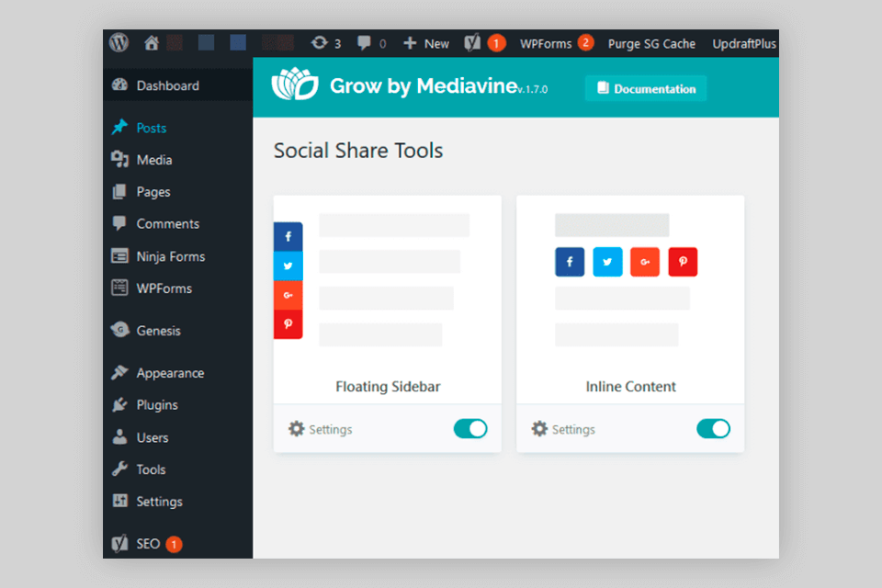Screen dimensions: 882x588
Task: Click Floating Sidebar Facebook icon
Action: pyautogui.click(x=288, y=236)
